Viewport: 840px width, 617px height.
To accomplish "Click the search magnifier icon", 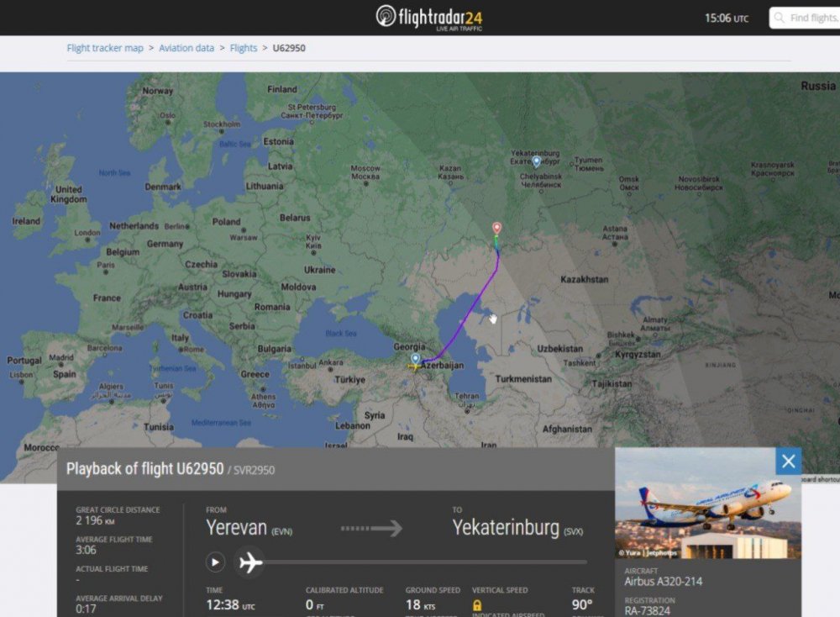I will (780, 18).
